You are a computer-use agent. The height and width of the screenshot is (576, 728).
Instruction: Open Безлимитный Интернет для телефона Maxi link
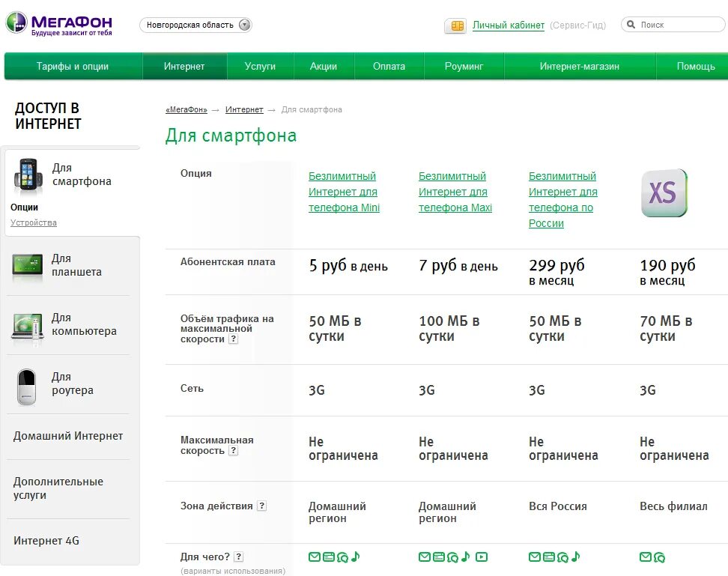click(x=455, y=192)
